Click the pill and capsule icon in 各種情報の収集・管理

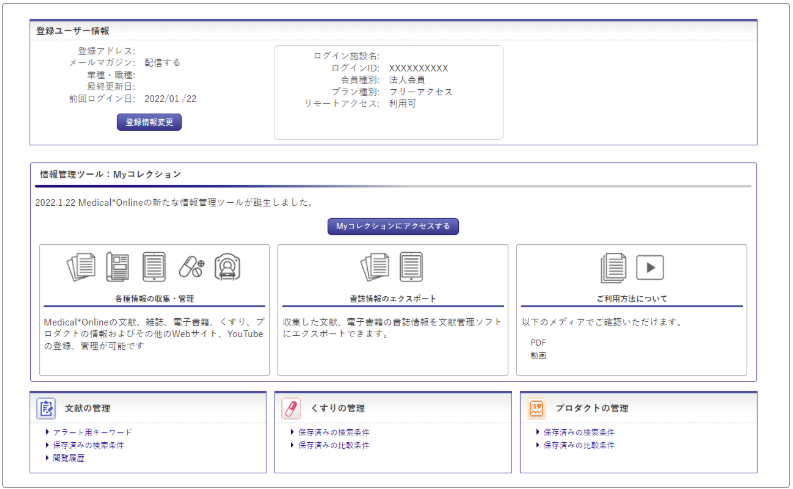pos(191,268)
